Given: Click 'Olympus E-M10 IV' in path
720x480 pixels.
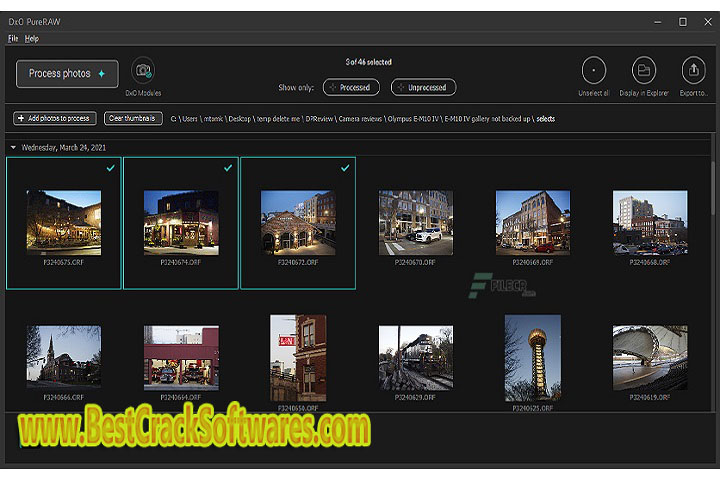Looking at the screenshot, I should coord(413,119).
